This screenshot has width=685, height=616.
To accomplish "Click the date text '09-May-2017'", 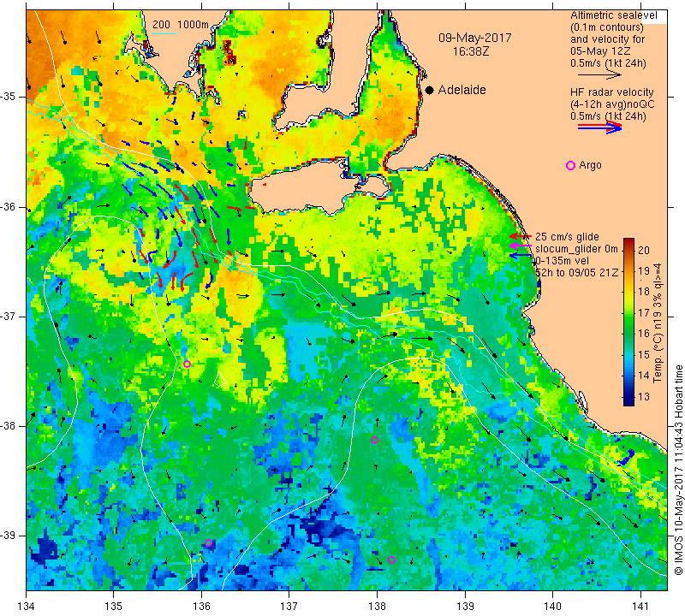I will [x=475, y=38].
